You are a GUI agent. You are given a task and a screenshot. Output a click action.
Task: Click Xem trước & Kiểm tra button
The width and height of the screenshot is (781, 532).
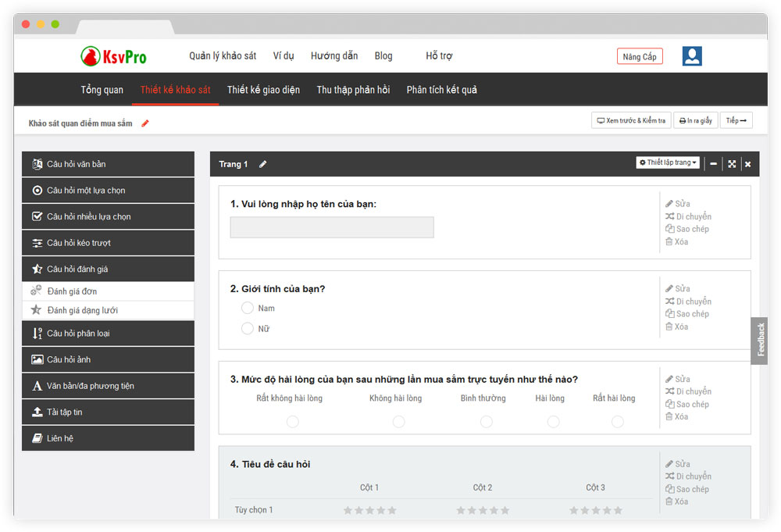click(x=631, y=120)
